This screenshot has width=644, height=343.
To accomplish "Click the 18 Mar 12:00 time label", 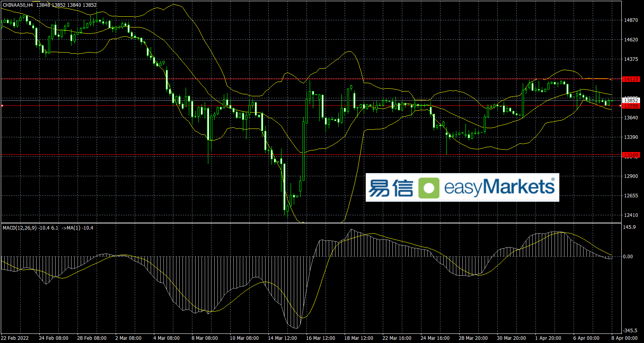I will (x=359, y=338).
